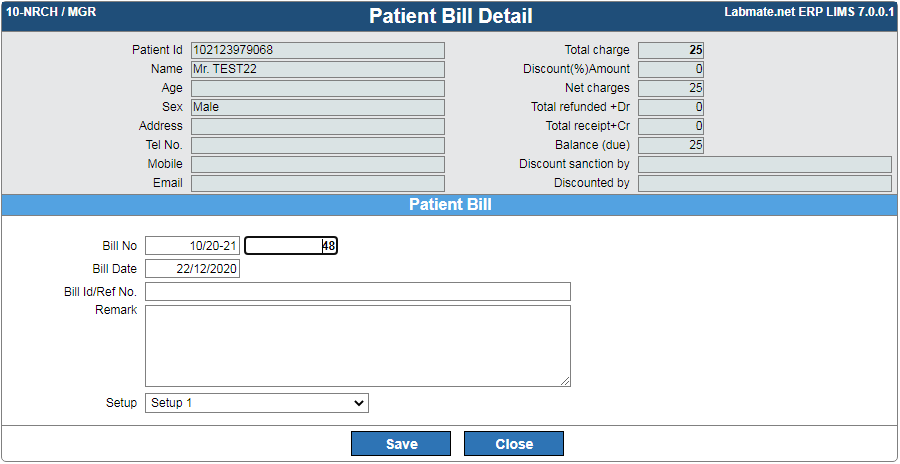Click the Close button
The height and width of the screenshot is (464, 900).
coord(514,444)
